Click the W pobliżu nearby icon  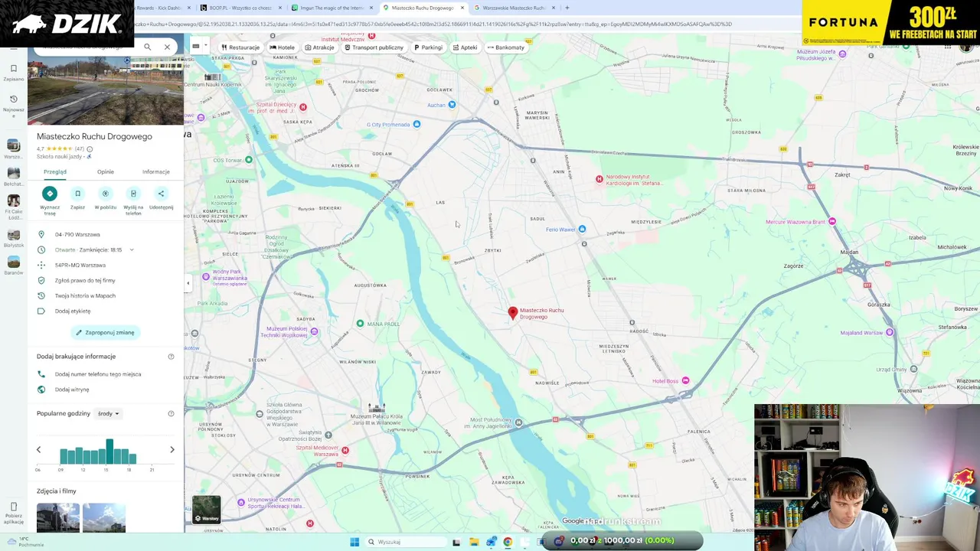point(106,194)
